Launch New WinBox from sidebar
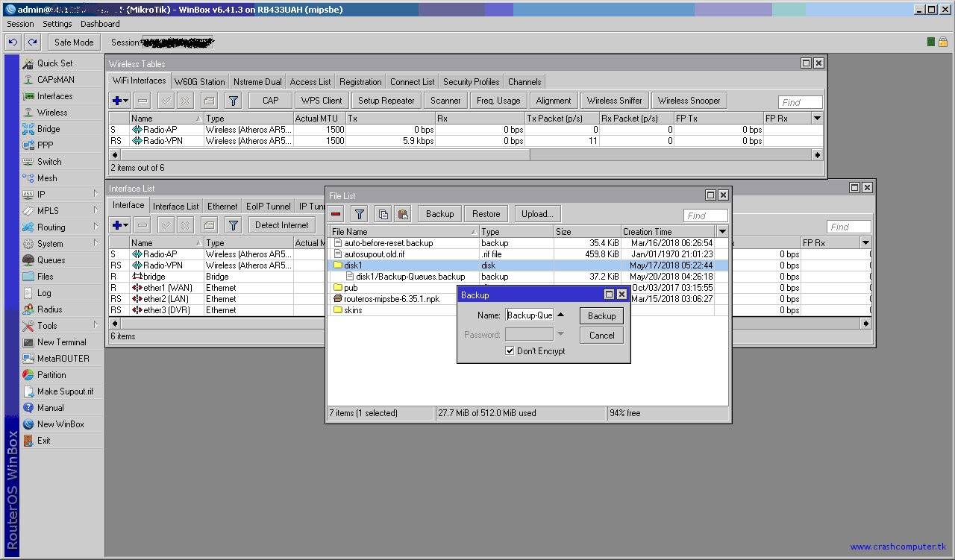Screen dimensions: 955x560 (60, 424)
